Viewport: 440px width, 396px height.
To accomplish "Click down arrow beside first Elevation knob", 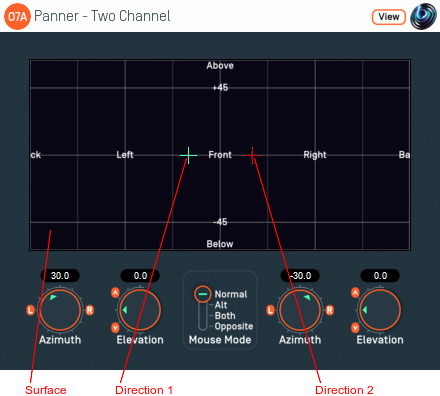I will pos(115,328).
